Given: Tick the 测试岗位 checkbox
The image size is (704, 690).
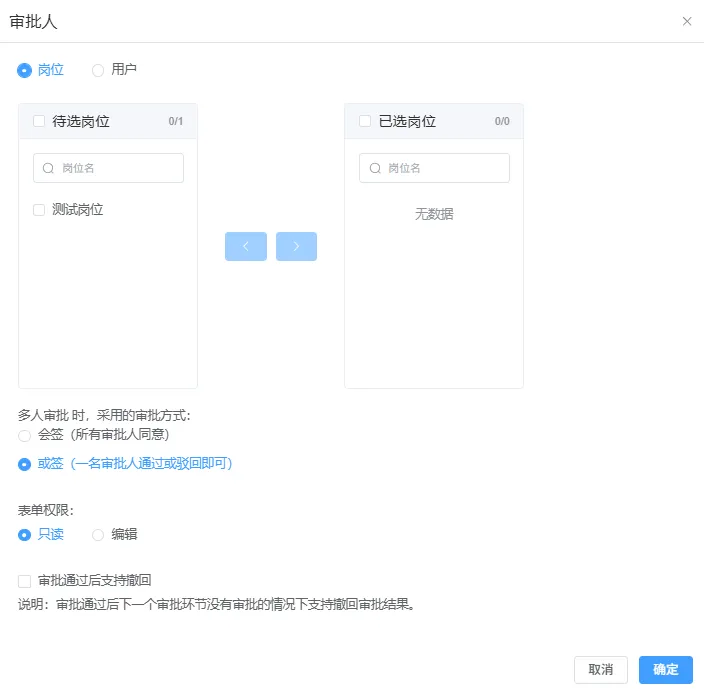Looking at the screenshot, I should [x=39, y=210].
